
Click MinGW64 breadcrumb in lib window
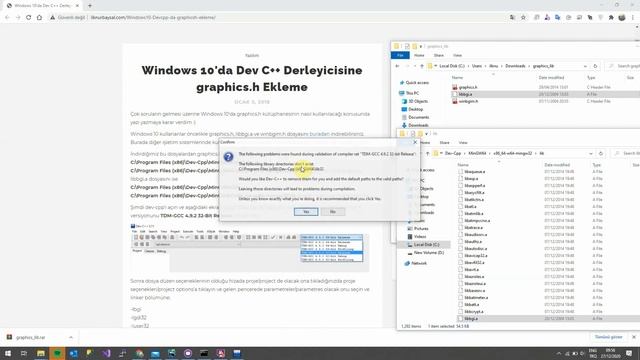click(477, 153)
